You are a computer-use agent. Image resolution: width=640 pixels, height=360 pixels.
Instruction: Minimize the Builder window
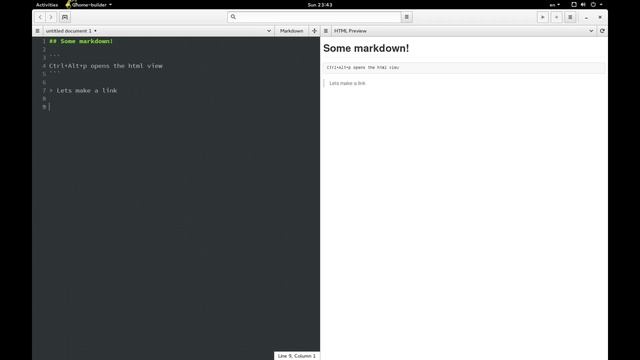586,18
